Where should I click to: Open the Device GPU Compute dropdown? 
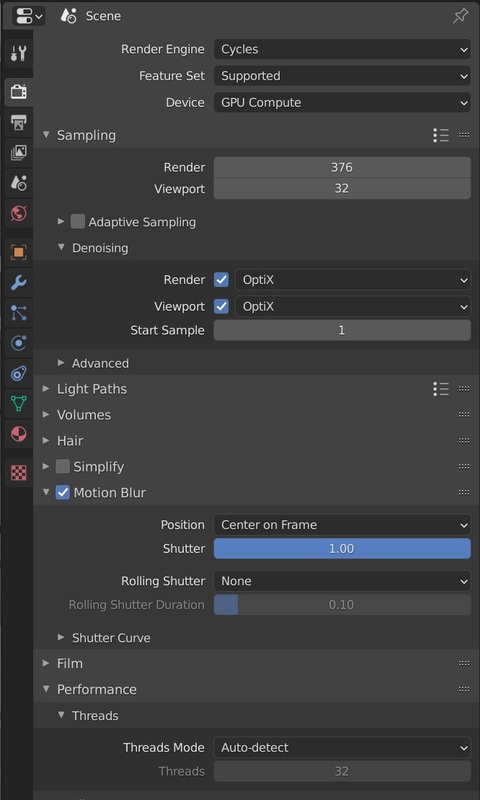coord(342,103)
